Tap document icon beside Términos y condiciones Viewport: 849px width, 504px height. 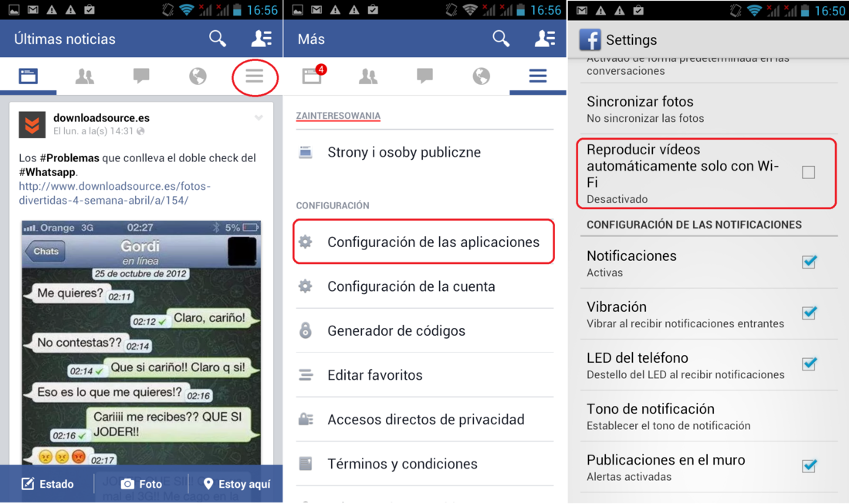[306, 463]
